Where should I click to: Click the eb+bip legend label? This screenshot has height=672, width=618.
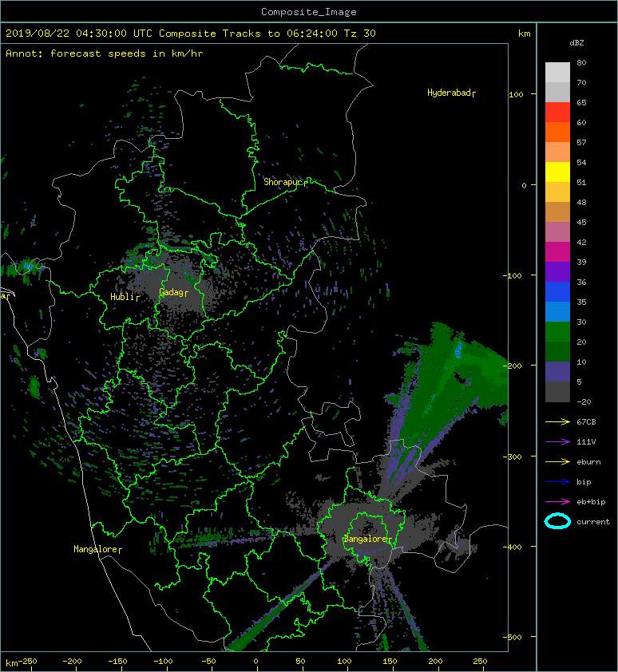point(591,501)
